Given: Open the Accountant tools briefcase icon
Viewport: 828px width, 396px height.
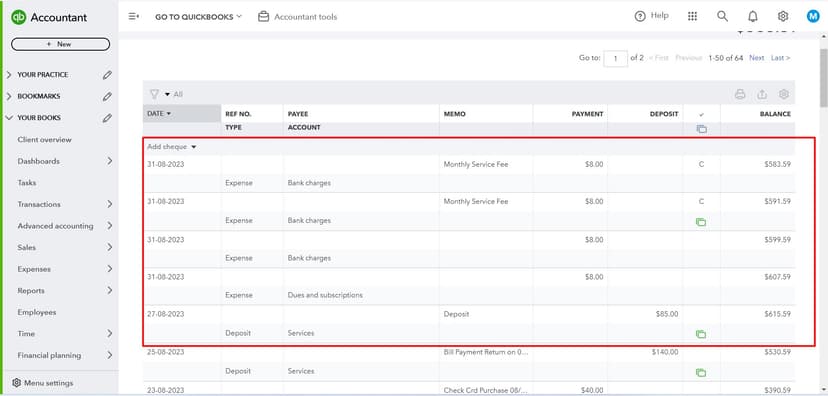Looking at the screenshot, I should point(264,16).
